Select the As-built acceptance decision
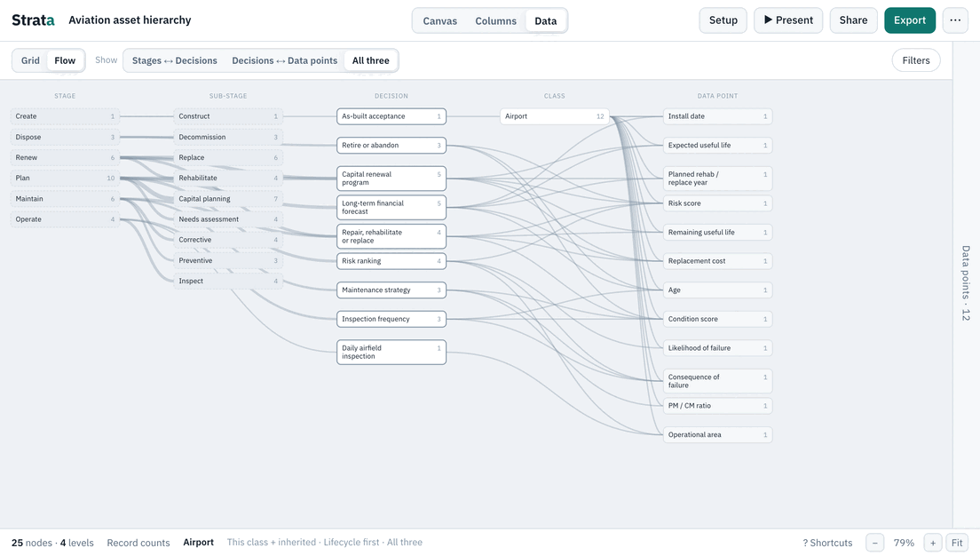 point(391,116)
